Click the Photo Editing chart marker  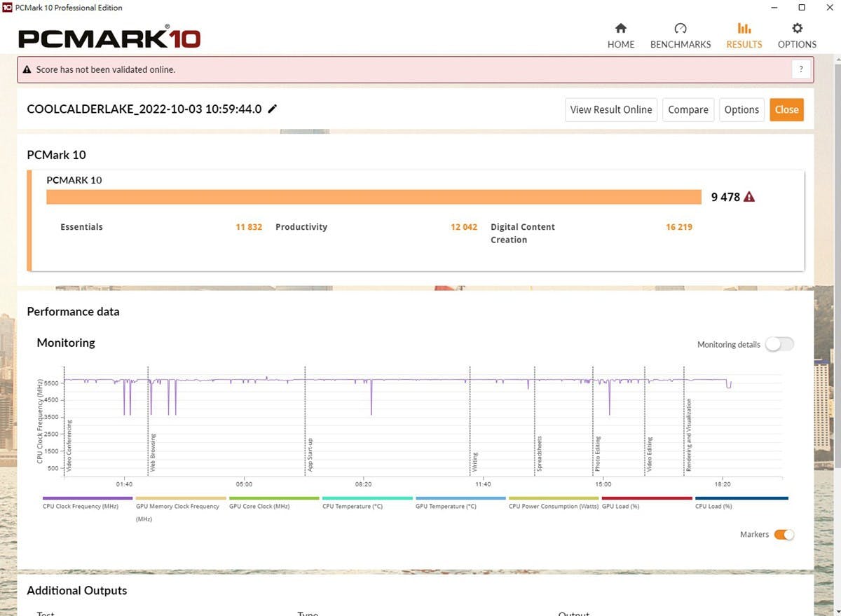click(x=598, y=454)
